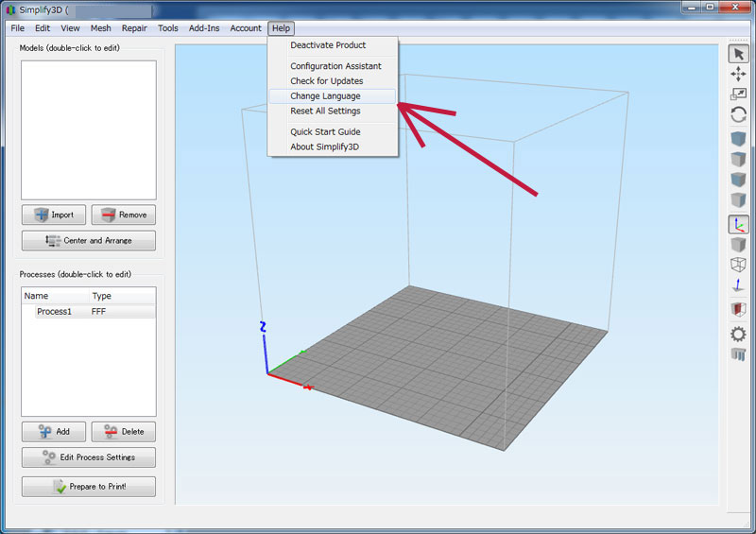
Task: Select Process1 in the processes list
Action: coord(55,311)
